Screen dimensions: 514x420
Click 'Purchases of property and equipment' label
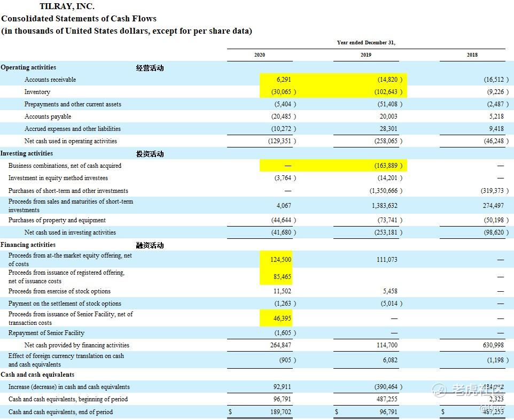click(57, 220)
